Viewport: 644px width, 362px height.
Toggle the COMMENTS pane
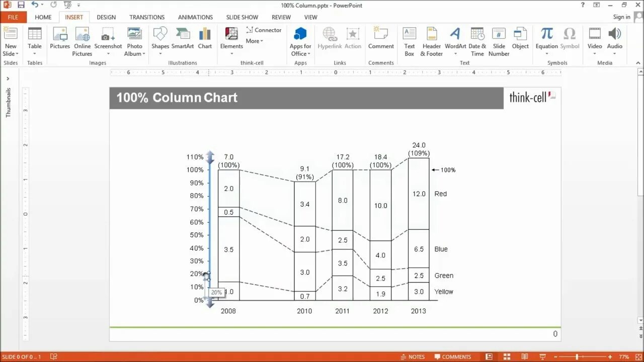[x=453, y=357]
